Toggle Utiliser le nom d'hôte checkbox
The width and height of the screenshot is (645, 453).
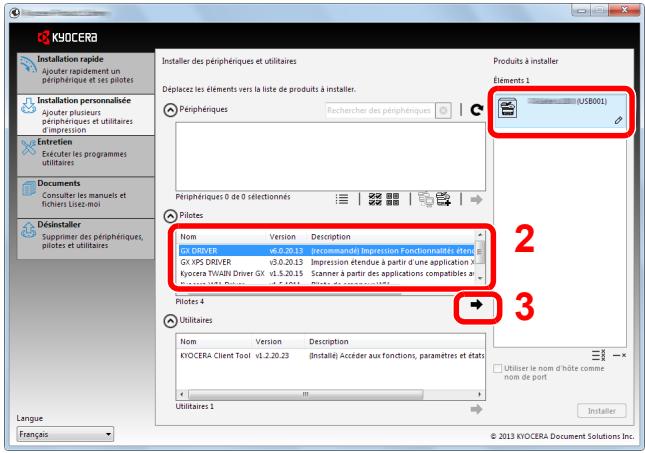pos(497,368)
